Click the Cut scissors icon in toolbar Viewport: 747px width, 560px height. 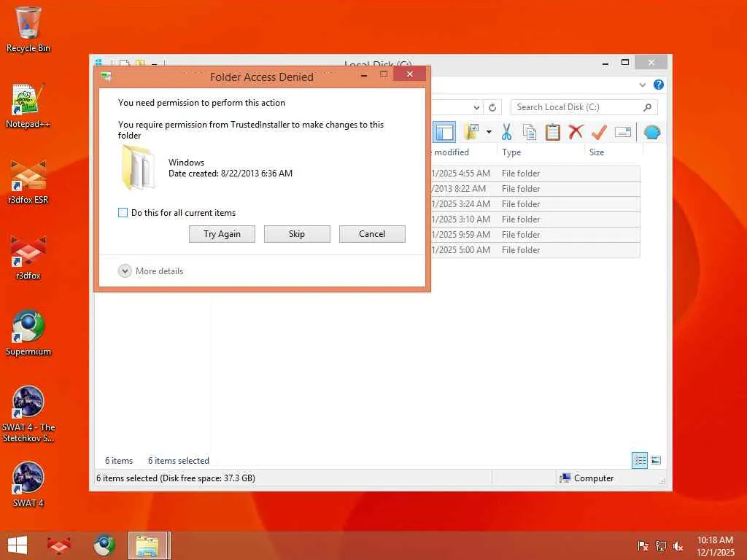(x=506, y=132)
